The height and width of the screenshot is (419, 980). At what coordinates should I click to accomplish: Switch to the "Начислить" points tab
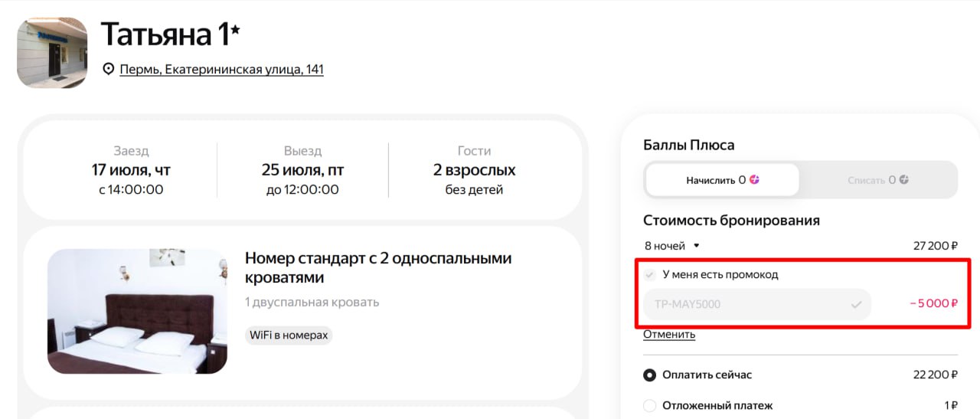722,180
